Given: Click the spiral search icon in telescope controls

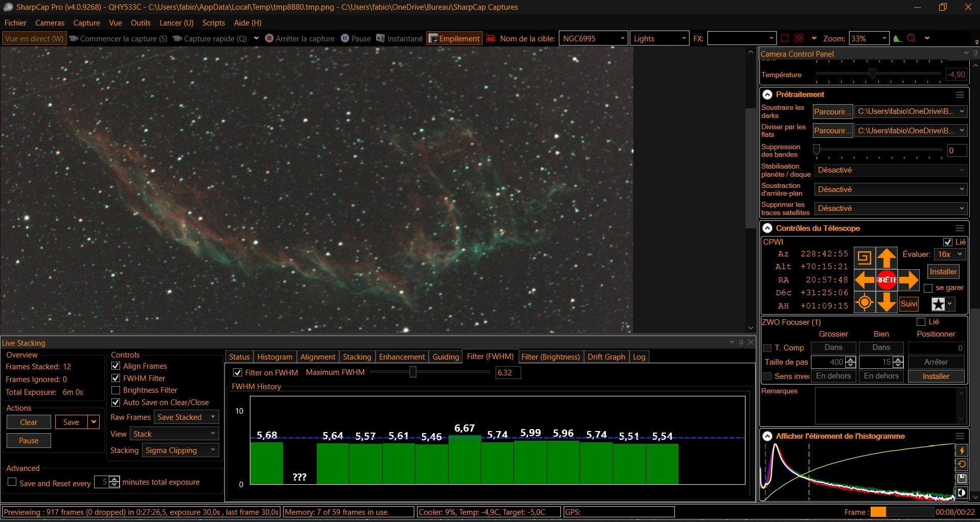Looking at the screenshot, I should point(864,258).
